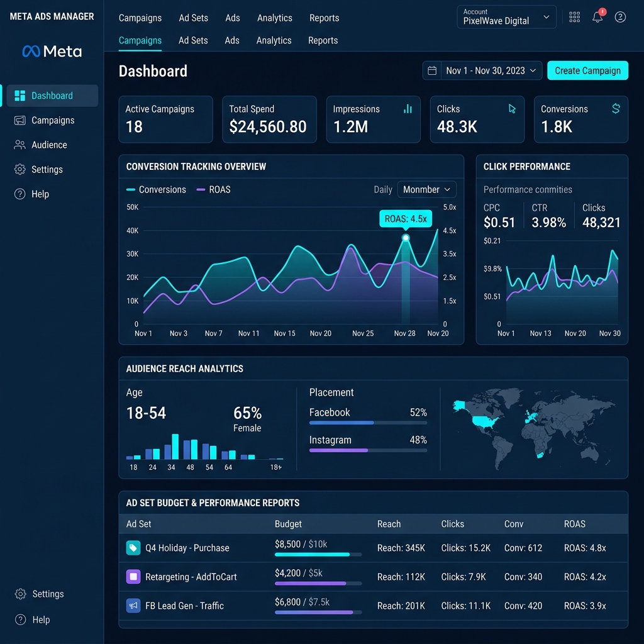Image resolution: width=644 pixels, height=644 pixels.
Task: Toggle the ROAS legend series
Action: [x=214, y=189]
